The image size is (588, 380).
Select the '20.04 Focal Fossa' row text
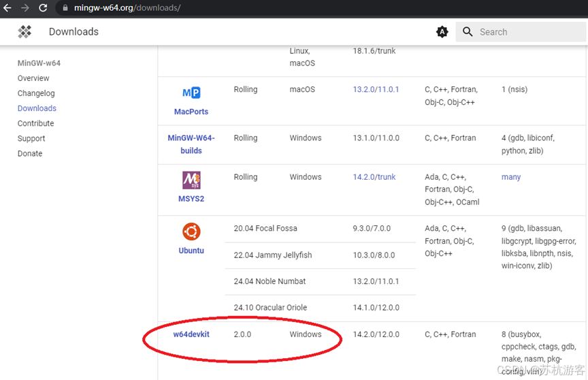(265, 228)
